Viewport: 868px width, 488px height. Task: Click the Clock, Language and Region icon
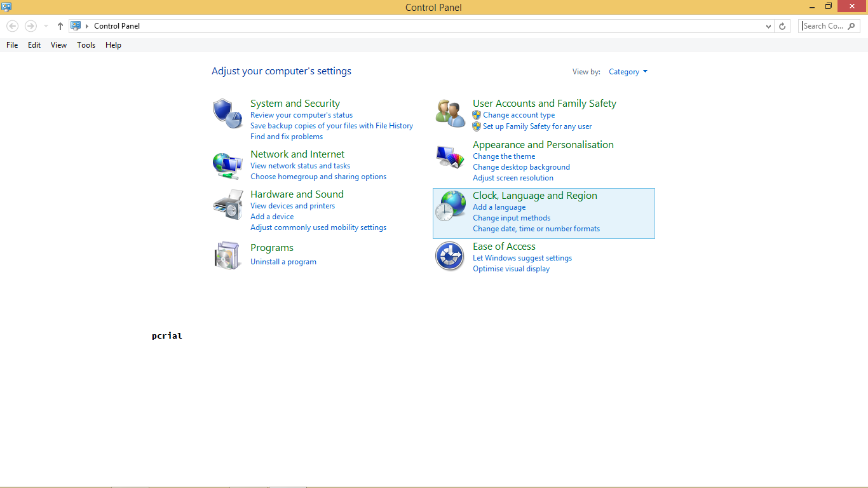[450, 206]
